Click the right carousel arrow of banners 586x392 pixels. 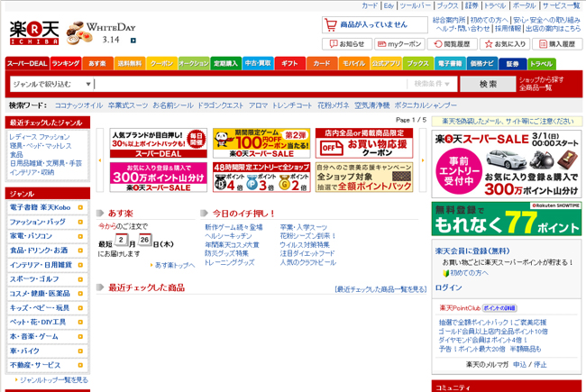[x=424, y=160]
